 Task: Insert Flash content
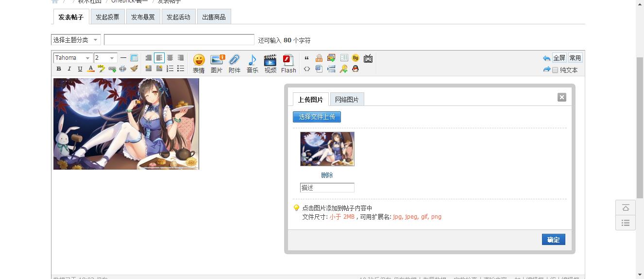pos(288,64)
